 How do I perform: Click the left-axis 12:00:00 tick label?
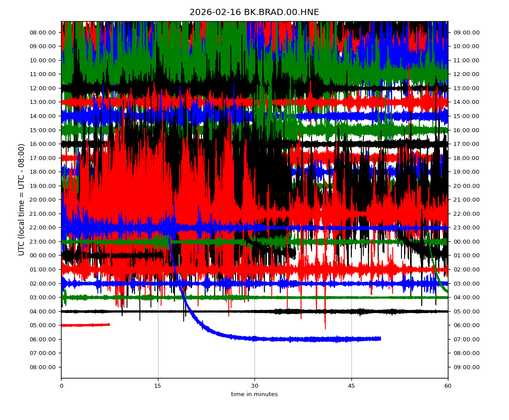click(43, 88)
